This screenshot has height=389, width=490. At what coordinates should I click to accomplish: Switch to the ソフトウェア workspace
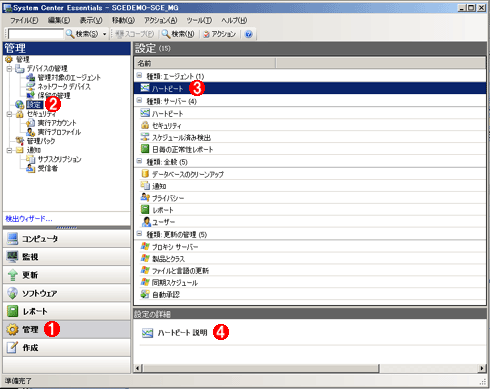pyautogui.click(x=67, y=293)
